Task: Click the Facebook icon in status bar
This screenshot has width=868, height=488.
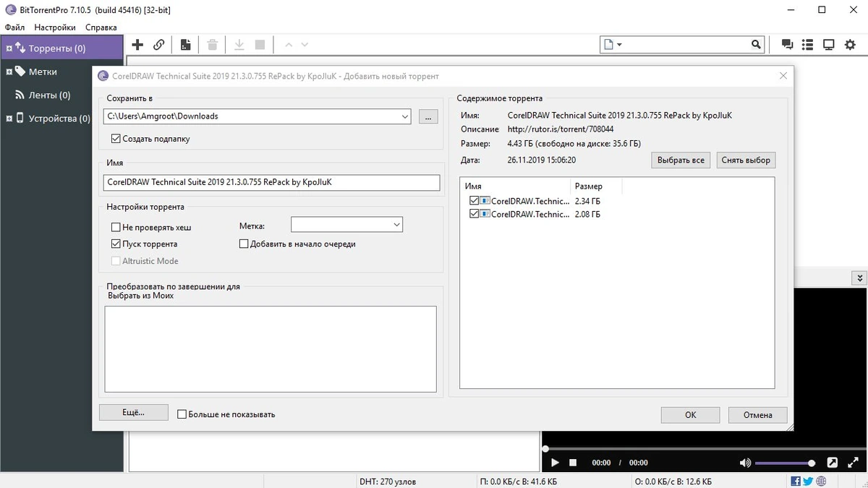Action: tap(796, 481)
